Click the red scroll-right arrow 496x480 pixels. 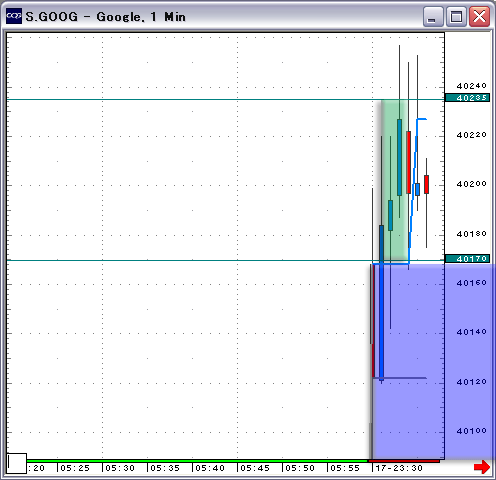click(482, 467)
